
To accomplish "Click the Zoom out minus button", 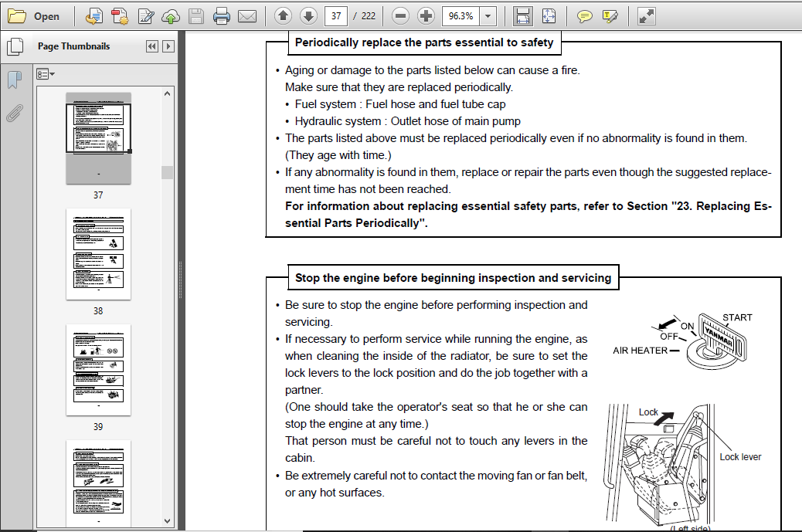I will point(400,16).
